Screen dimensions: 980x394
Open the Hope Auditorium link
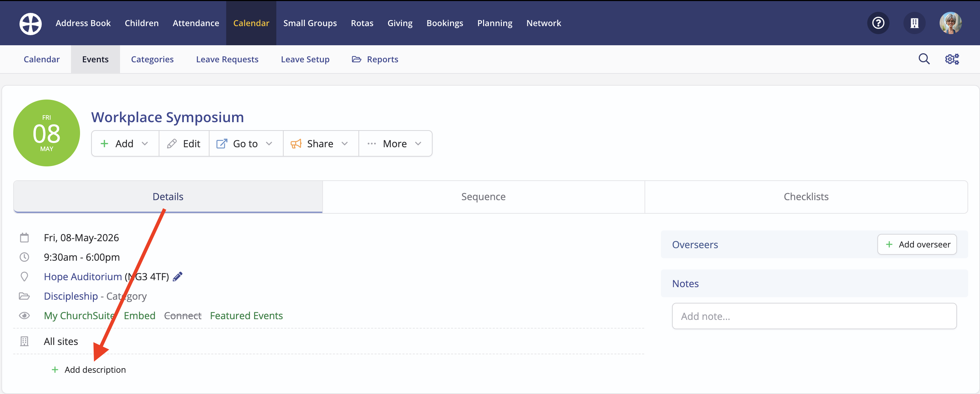click(83, 276)
